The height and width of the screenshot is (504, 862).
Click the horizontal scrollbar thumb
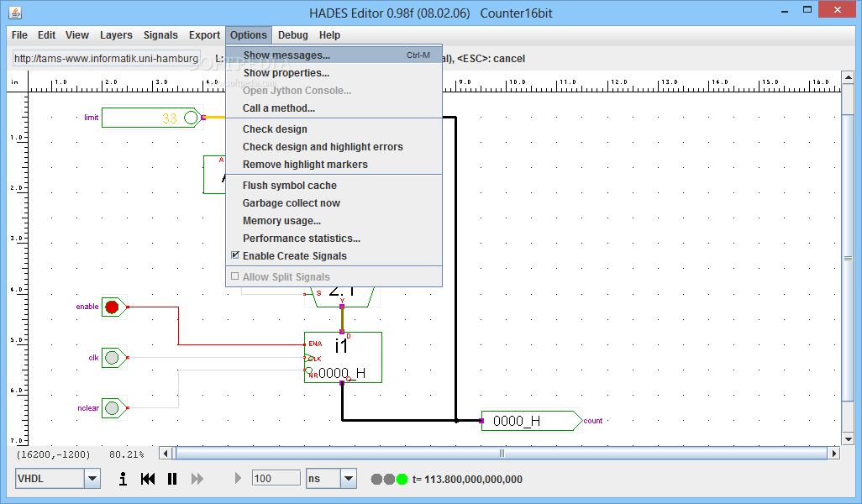(502, 454)
